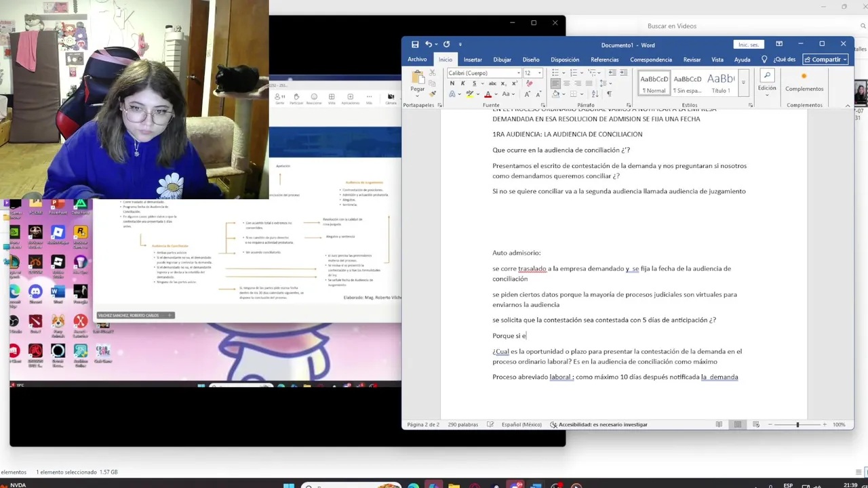Open the paragraph shading bucket icon
The height and width of the screenshot is (488, 868).
(555, 94)
